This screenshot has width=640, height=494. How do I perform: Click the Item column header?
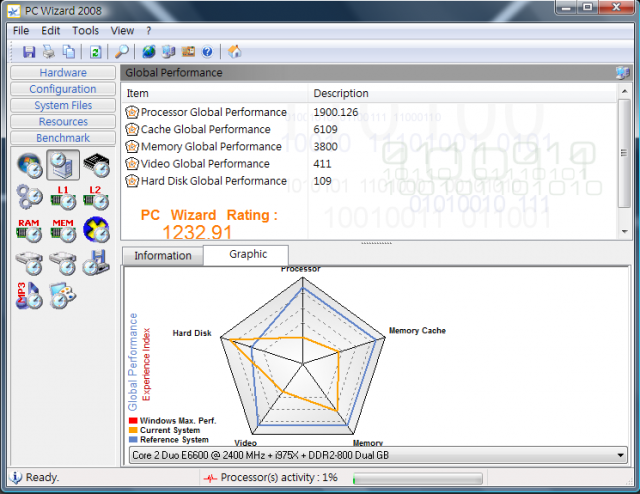pos(215,93)
